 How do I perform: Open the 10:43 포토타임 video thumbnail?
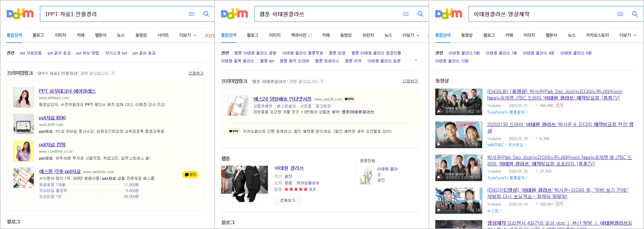point(459,168)
